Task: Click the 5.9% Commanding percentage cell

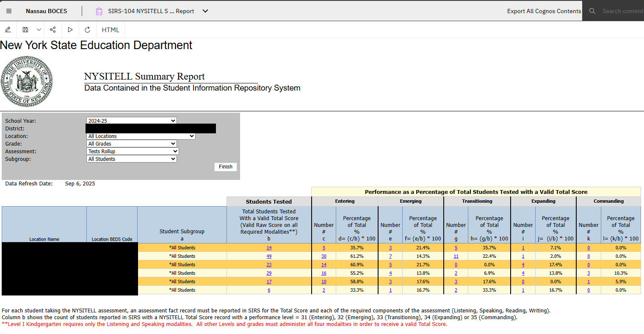Action: click(621, 282)
